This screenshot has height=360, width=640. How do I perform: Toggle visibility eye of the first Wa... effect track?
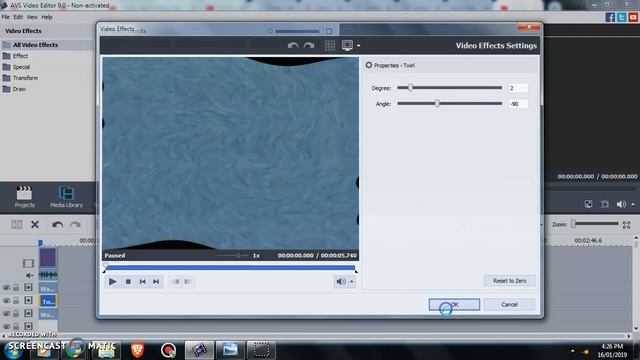pos(7,288)
